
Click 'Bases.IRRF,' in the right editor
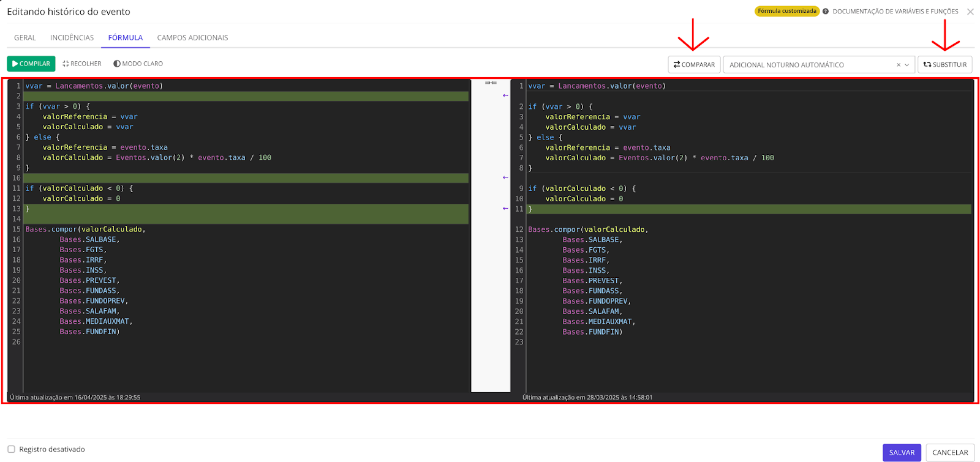586,261
